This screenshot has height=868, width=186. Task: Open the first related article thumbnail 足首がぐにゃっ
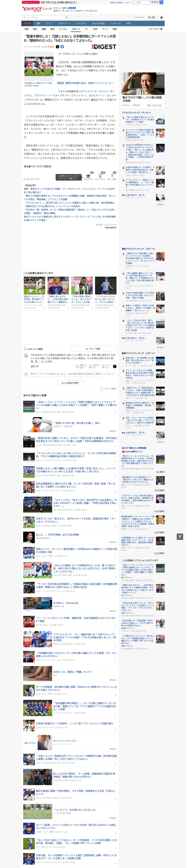coord(34,286)
